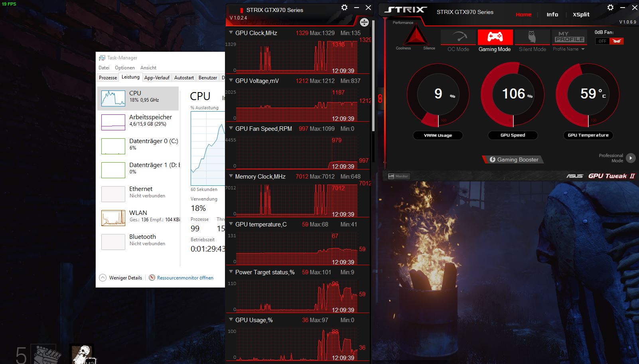The image size is (639, 364).
Task: Select WLAN graph thumbnail
Action: coord(113,218)
